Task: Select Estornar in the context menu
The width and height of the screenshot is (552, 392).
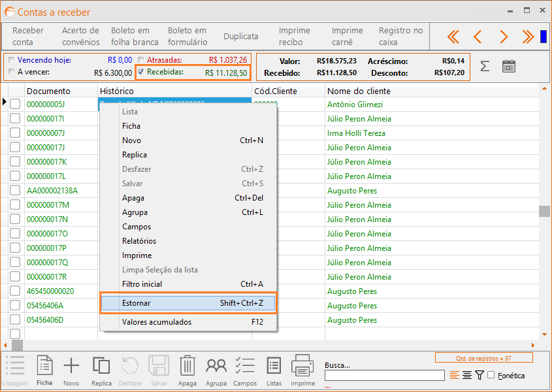Action: tap(188, 303)
